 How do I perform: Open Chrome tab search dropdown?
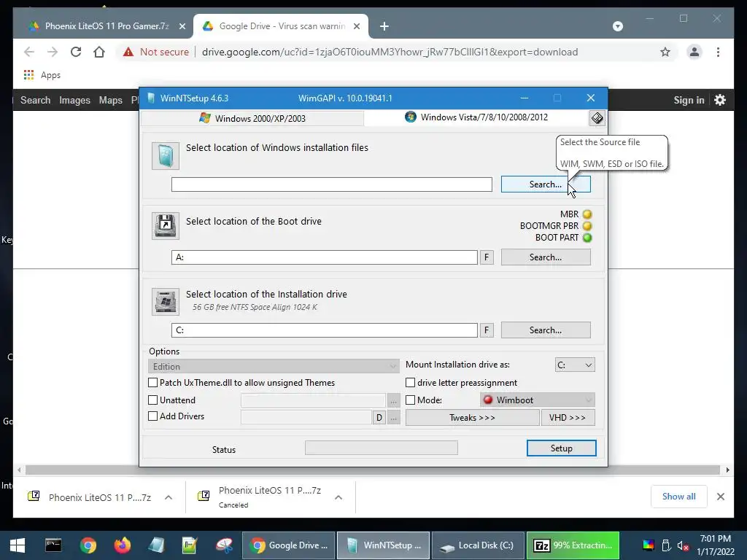[617, 26]
